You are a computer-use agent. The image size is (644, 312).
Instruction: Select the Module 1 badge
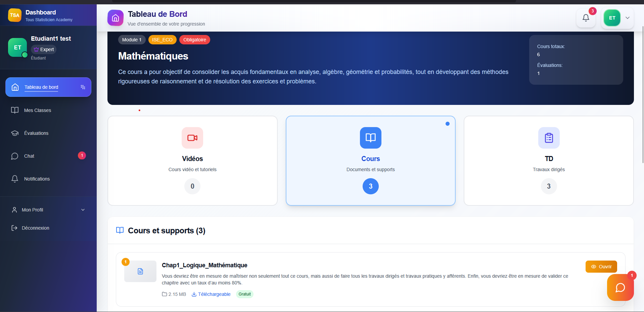coord(132,39)
